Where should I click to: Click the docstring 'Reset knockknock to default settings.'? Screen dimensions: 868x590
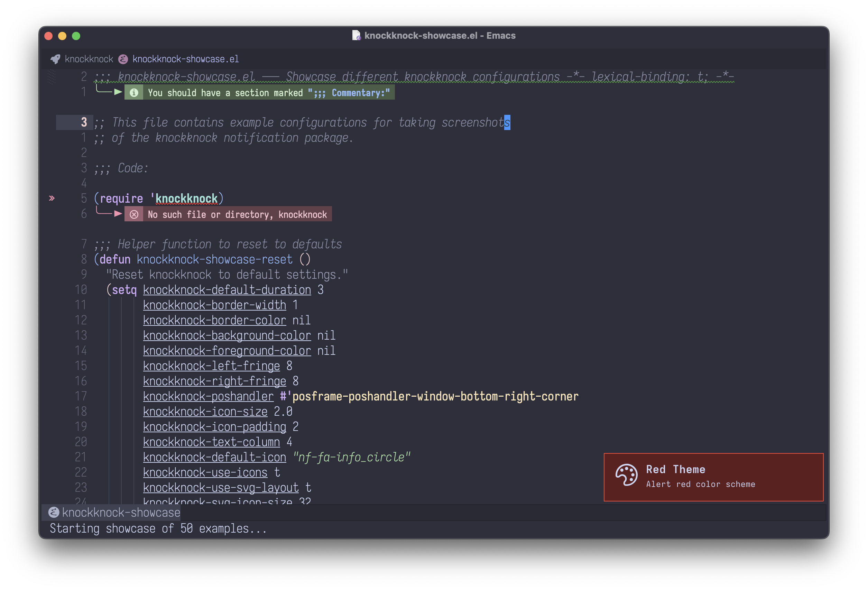227,275
